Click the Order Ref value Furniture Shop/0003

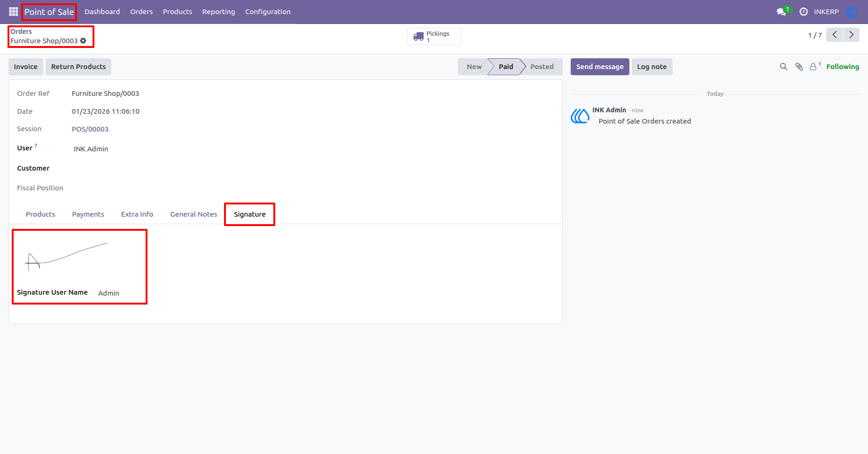click(105, 94)
